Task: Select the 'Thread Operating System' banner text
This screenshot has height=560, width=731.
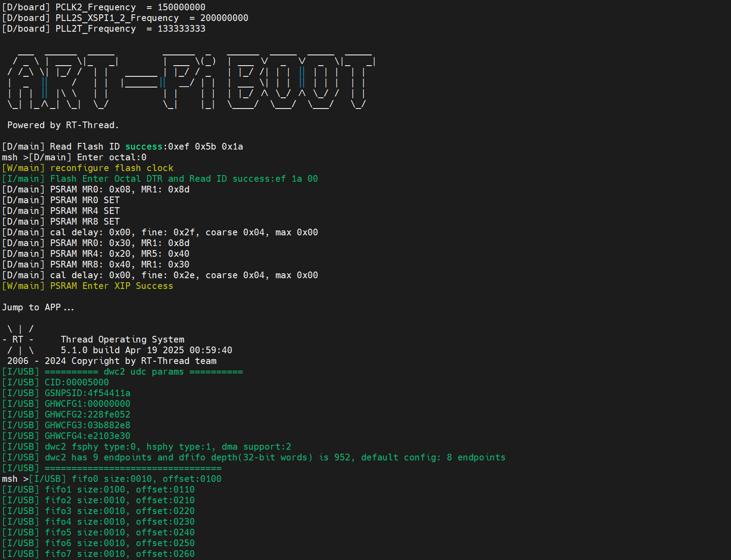Action: click(122, 339)
